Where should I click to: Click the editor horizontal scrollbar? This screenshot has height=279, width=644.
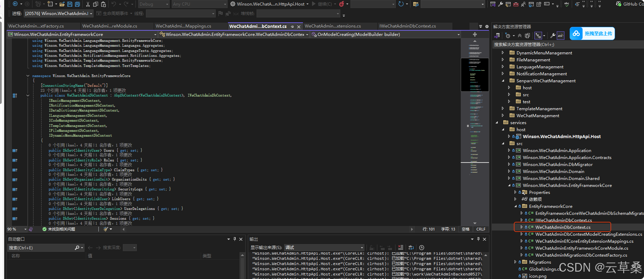click(267, 229)
